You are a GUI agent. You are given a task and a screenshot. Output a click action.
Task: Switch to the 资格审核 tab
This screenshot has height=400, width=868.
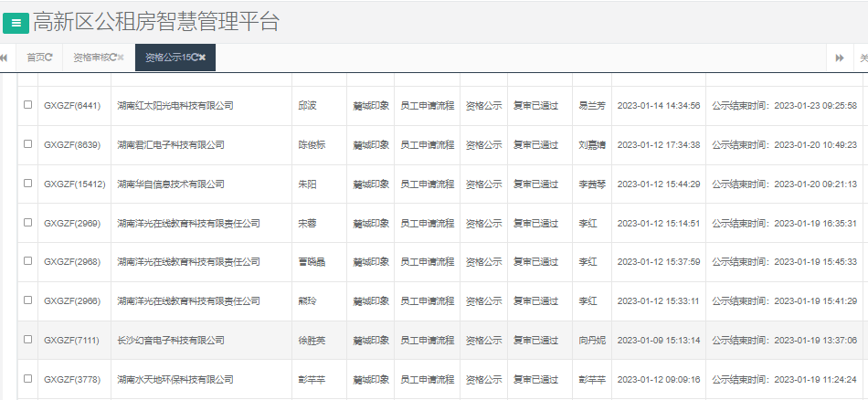coord(99,58)
